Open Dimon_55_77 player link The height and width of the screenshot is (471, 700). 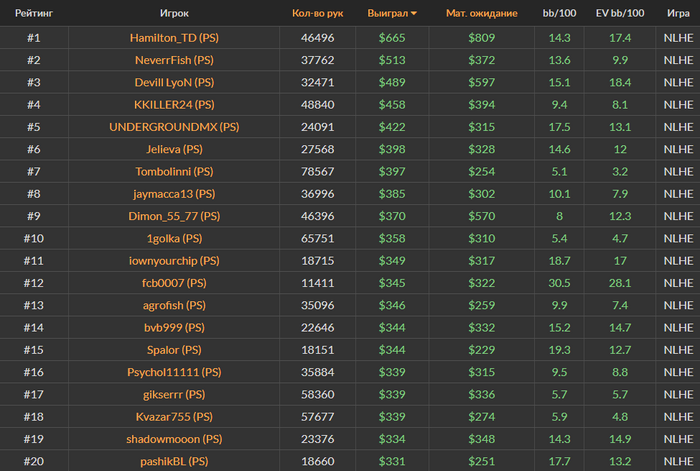coord(163,215)
